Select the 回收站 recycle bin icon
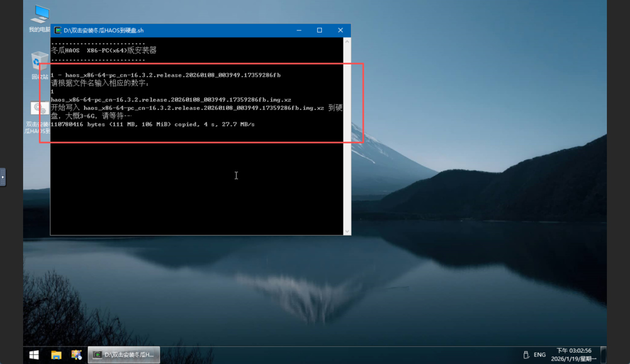The image size is (630, 364). pyautogui.click(x=39, y=65)
